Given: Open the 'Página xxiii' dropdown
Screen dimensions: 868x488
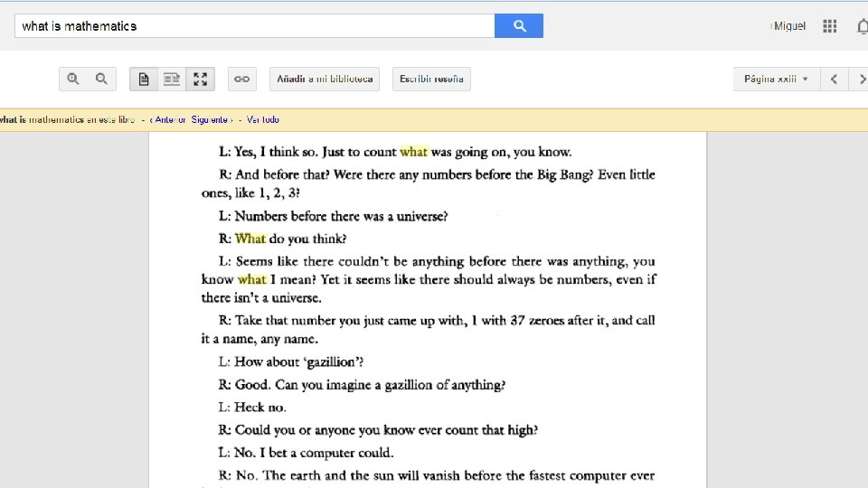Looking at the screenshot, I should click(x=775, y=80).
